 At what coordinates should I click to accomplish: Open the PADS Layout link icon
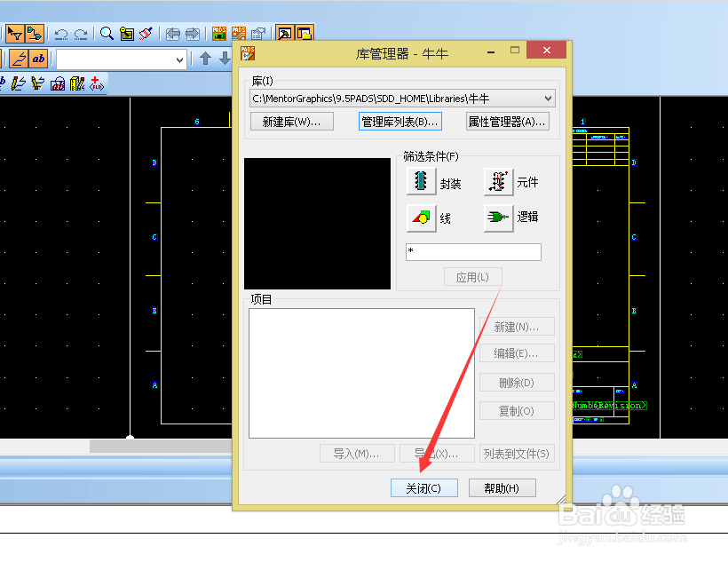tap(218, 34)
